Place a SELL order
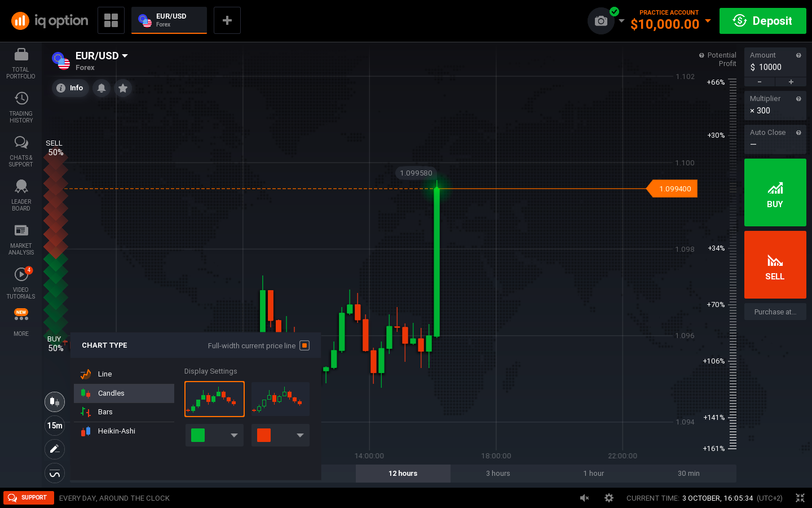The width and height of the screenshot is (812, 508). tap(775, 265)
